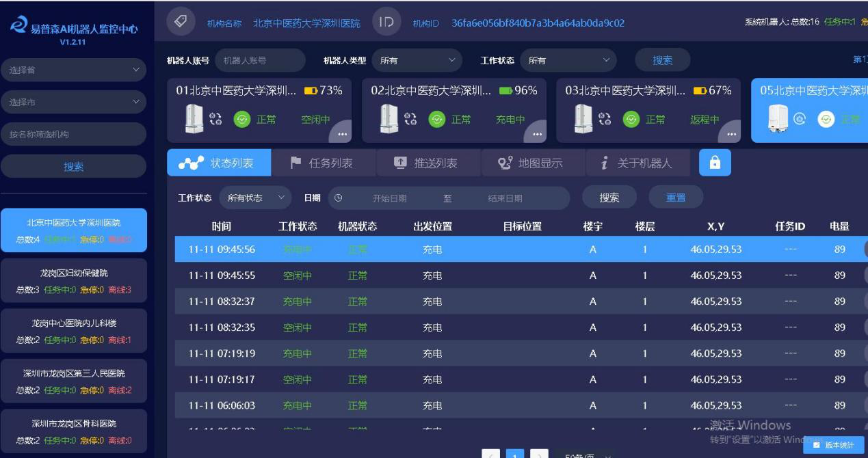Click the green status check icon on card 02

[437, 119]
